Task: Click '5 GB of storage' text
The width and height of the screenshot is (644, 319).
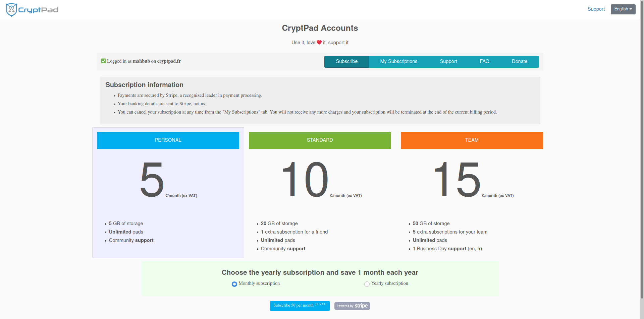Action: tap(126, 224)
